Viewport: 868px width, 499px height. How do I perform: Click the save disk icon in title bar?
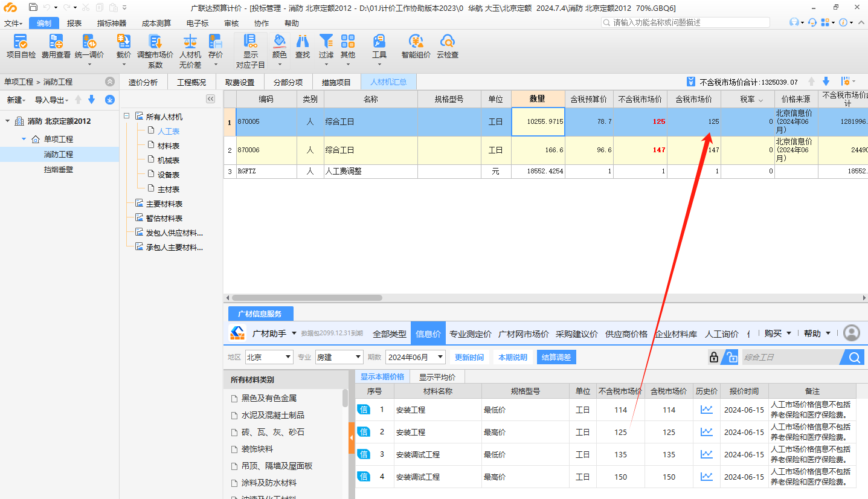33,7
